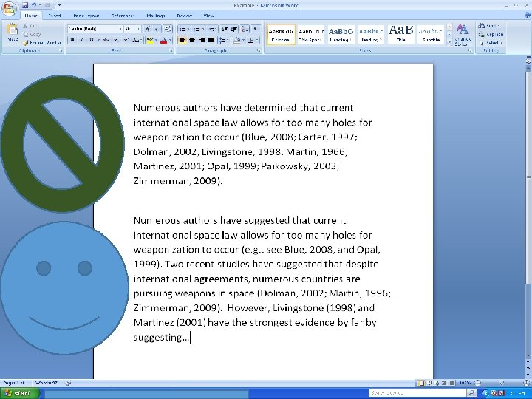Image resolution: width=532 pixels, height=399 pixels.
Task: Open Change Styles in the ribbon
Action: pos(463,35)
